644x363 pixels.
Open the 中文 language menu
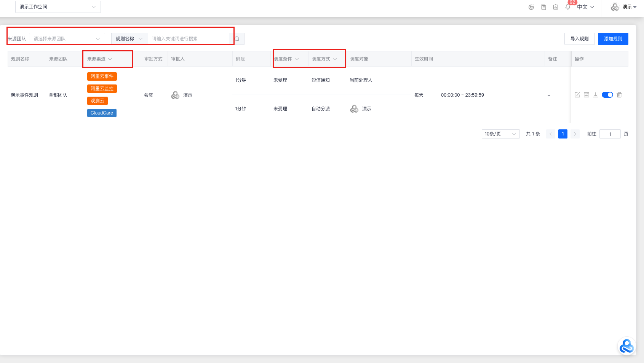585,7
